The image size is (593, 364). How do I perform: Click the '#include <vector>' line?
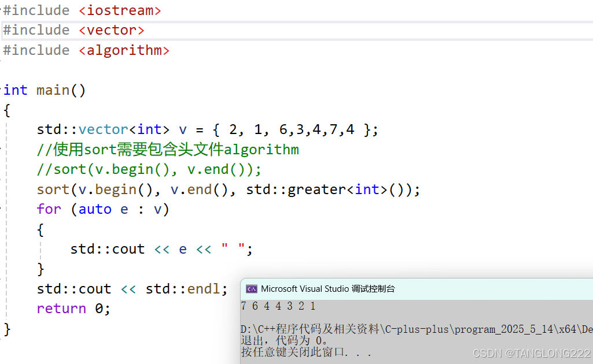point(73,30)
